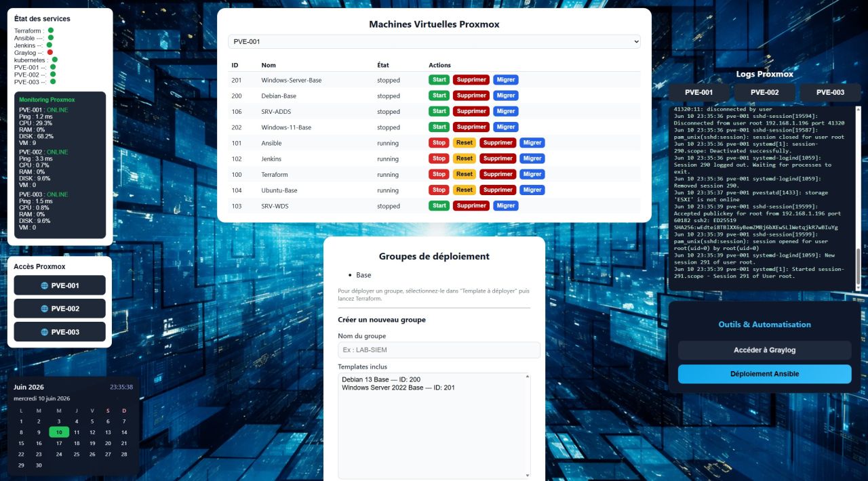Screen dimensions: 868x481
Task: Select day 10 in the calendar
Action: (59, 432)
